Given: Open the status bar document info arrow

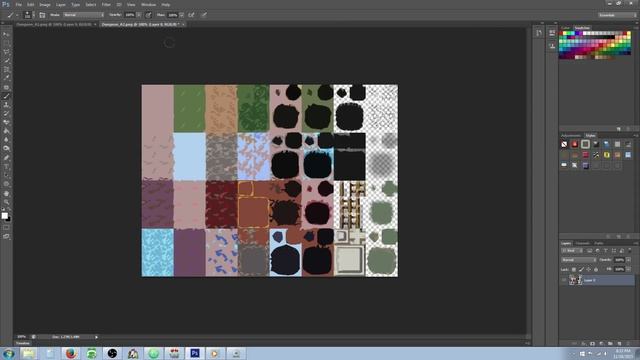Looking at the screenshot, I should [x=96, y=337].
